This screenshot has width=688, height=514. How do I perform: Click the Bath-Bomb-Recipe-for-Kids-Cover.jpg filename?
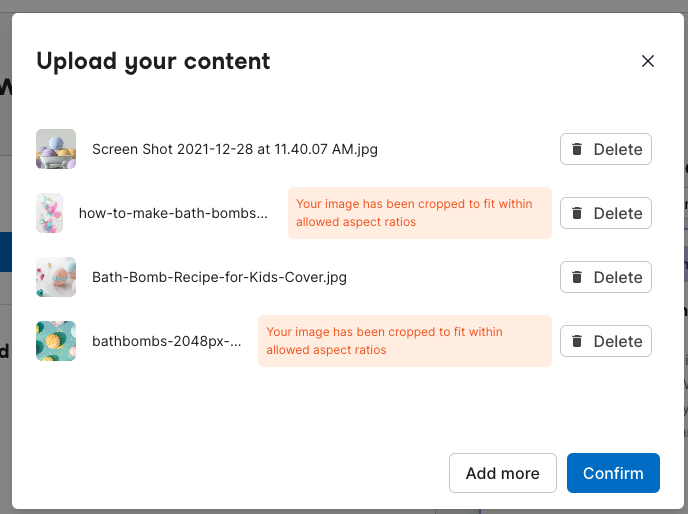pyautogui.click(x=219, y=277)
